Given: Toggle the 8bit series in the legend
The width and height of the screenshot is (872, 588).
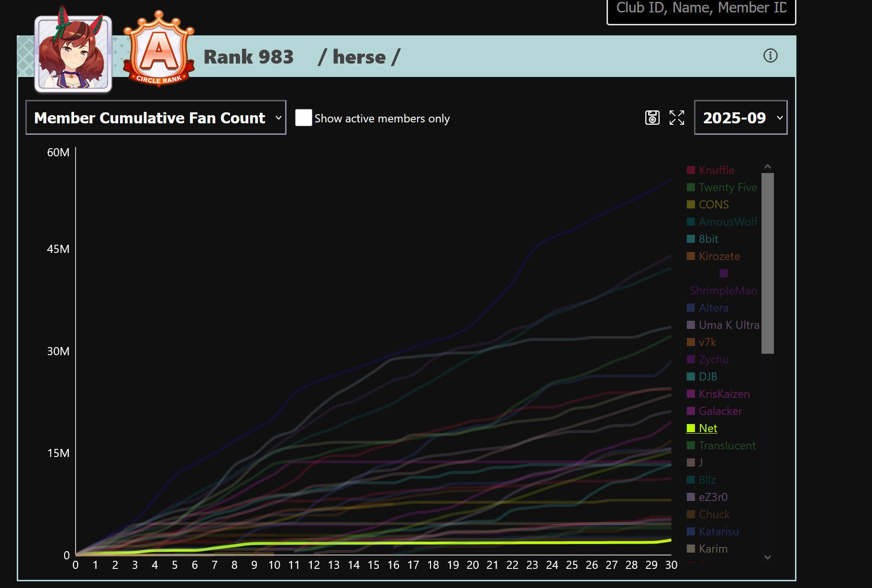Looking at the screenshot, I should [x=703, y=239].
